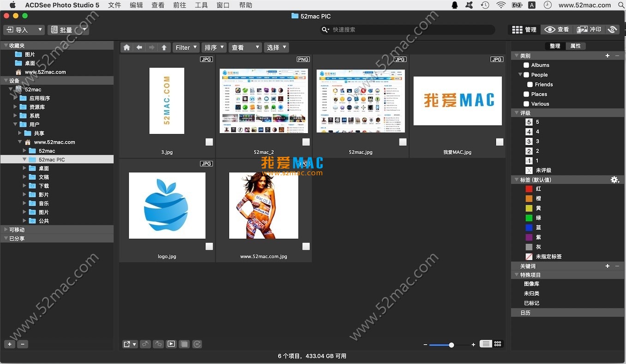626x364 pixels.
Task: Open the eye-swirl mode icon at top right
Action: click(x=612, y=30)
